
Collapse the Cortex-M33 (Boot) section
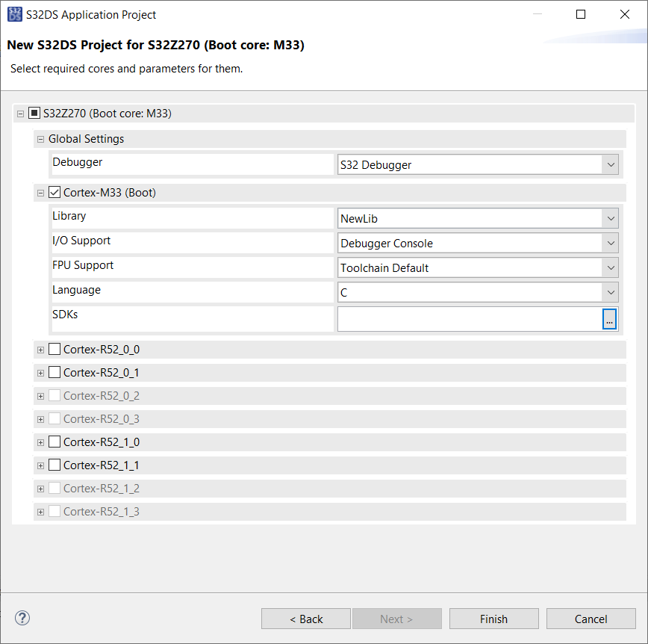pyautogui.click(x=40, y=191)
